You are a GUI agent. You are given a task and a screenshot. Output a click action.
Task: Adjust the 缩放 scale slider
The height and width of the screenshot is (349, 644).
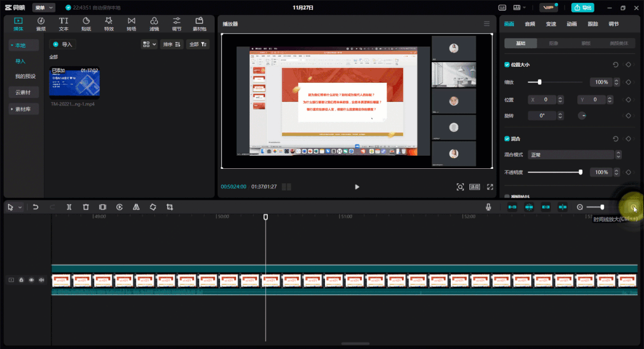(x=555, y=82)
